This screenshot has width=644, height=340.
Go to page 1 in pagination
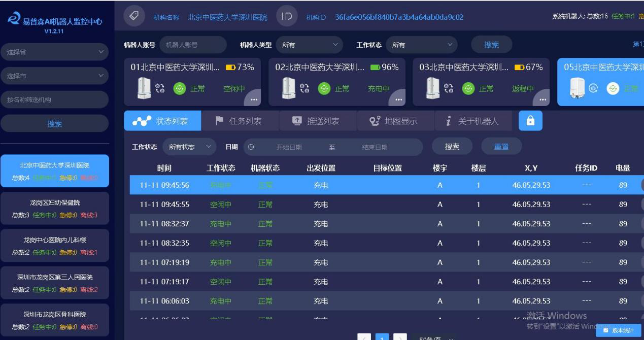tap(382, 338)
